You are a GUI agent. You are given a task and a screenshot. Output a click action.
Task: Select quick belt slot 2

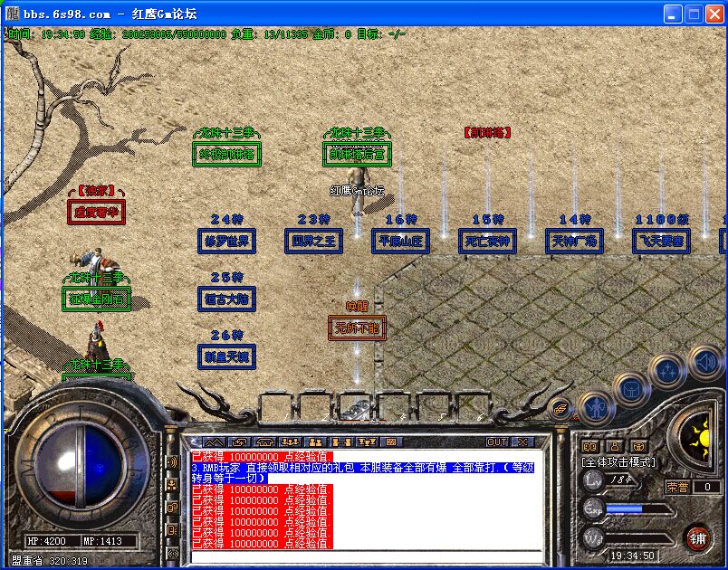[x=314, y=406]
